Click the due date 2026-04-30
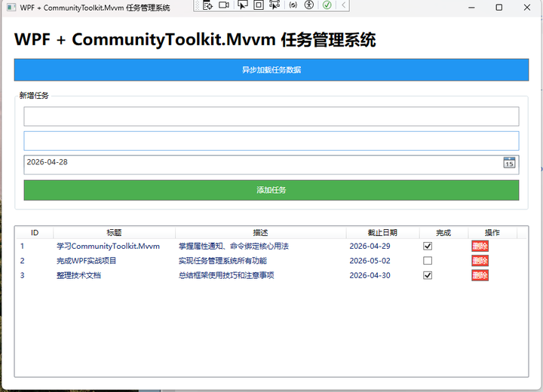 click(x=370, y=275)
